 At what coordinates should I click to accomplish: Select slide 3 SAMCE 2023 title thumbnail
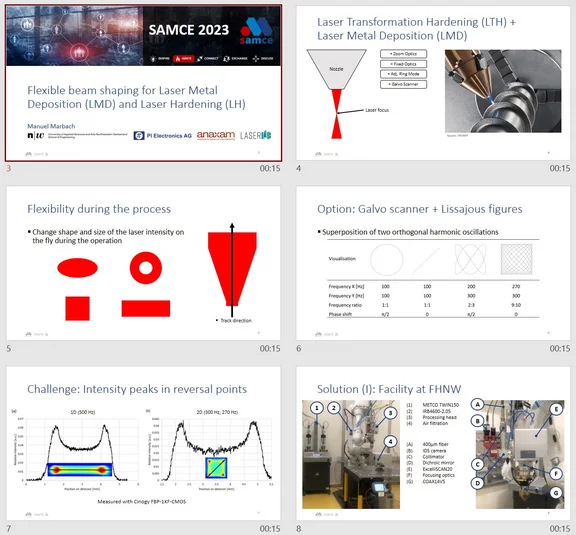pyautogui.click(x=143, y=83)
